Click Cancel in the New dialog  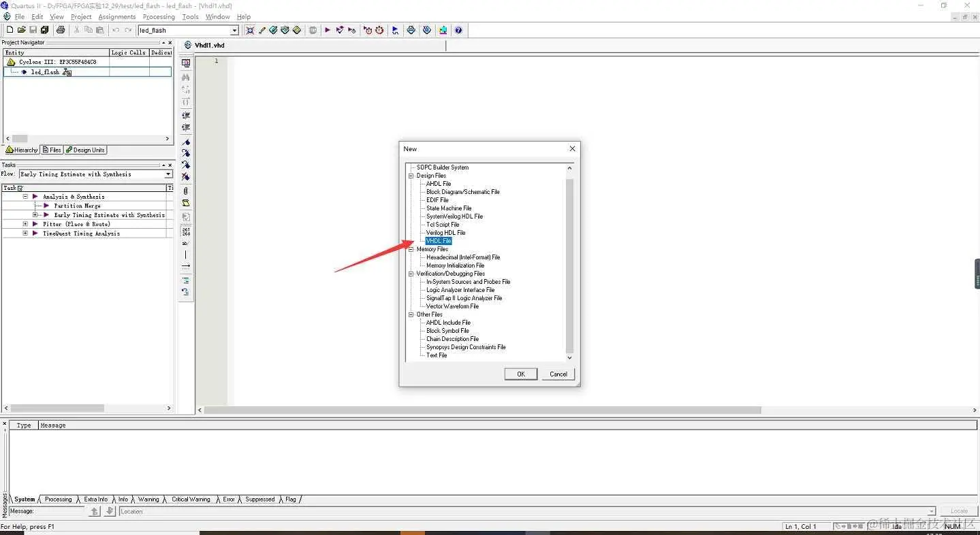(x=558, y=374)
